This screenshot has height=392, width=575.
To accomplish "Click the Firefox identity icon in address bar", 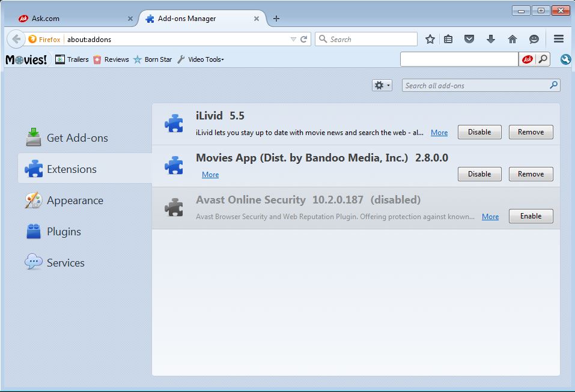I will (44, 39).
